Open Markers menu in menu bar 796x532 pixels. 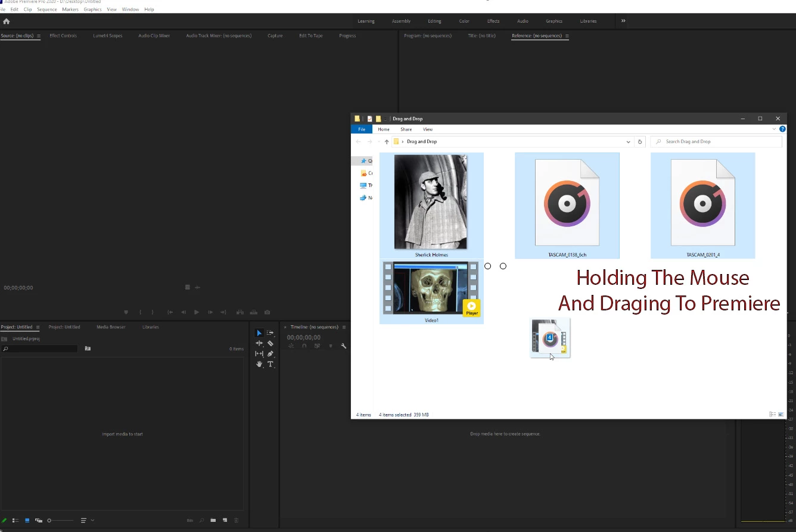tap(70, 10)
